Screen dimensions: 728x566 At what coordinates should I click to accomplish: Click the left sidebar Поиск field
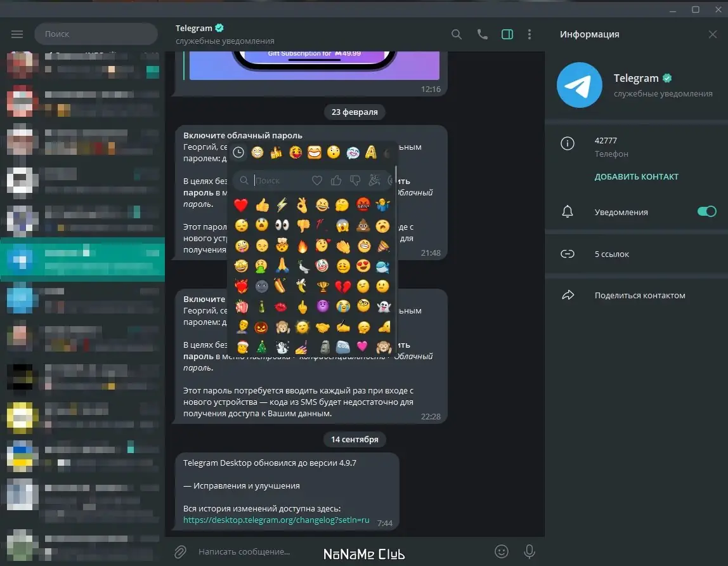pyautogui.click(x=96, y=34)
